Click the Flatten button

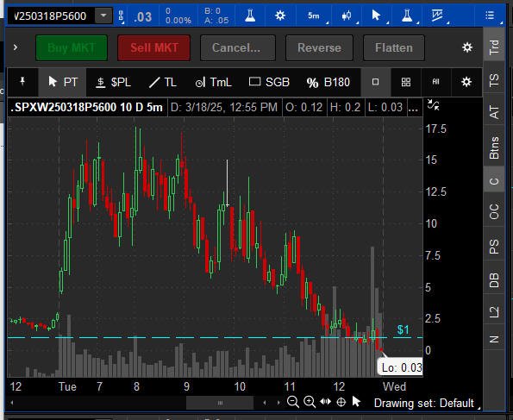393,47
